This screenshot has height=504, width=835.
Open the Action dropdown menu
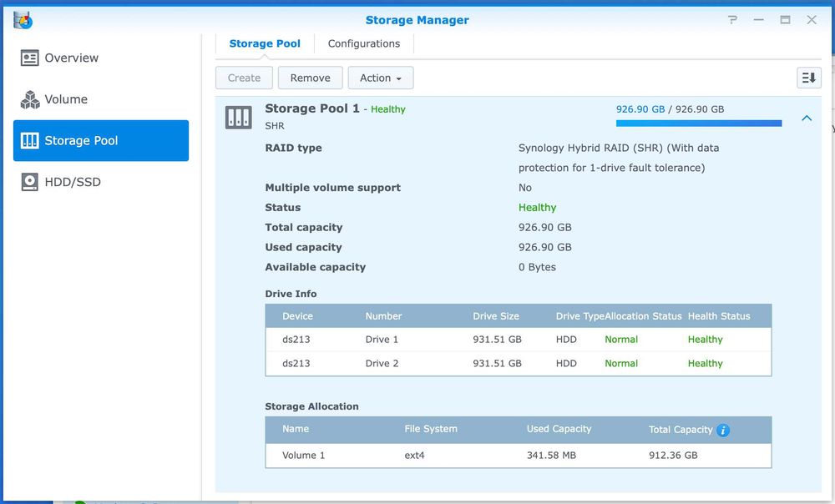tap(380, 78)
